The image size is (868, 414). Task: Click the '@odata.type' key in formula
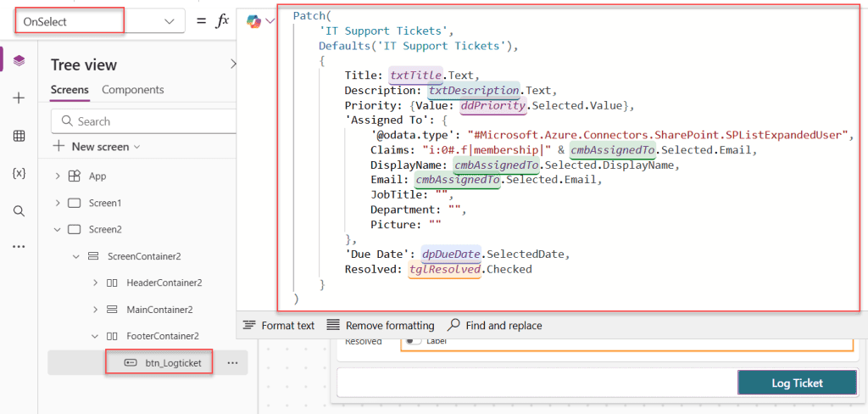click(411, 135)
